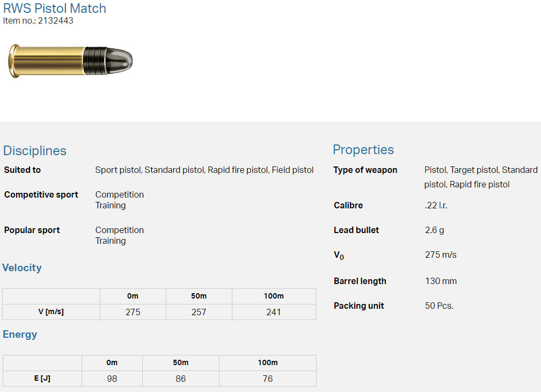Click the Velocity heading above the table
541x392 pixels.
pyautogui.click(x=22, y=268)
